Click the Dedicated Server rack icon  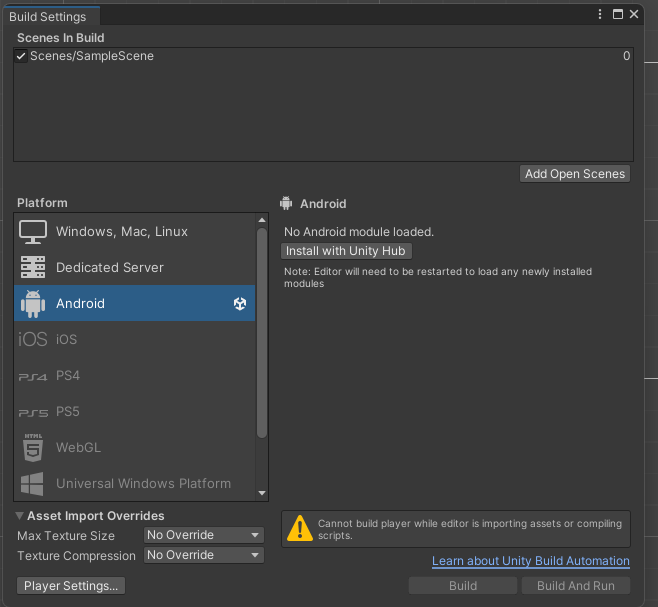coord(33,267)
